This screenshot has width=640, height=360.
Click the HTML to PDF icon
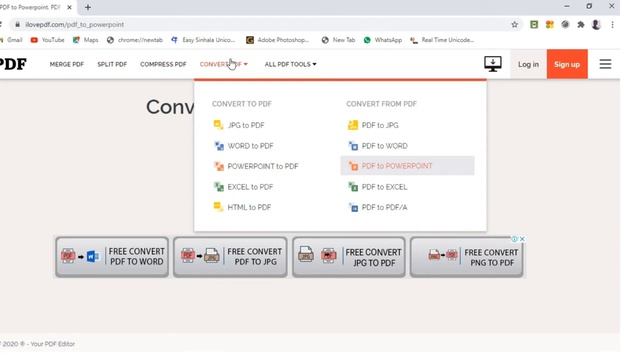tap(219, 207)
